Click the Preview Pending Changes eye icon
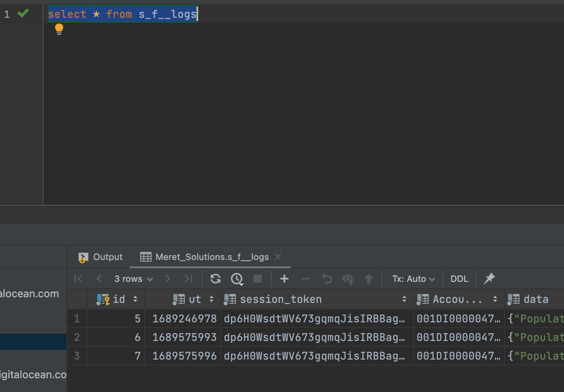Screen dimensions: 564x392 pyautogui.click(x=348, y=279)
